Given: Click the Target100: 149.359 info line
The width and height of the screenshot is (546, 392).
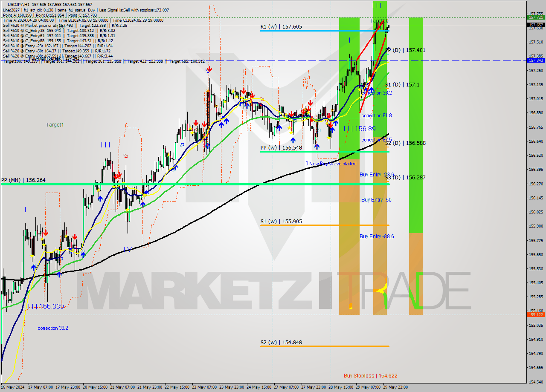Looking at the screenshot, I should [104, 61].
